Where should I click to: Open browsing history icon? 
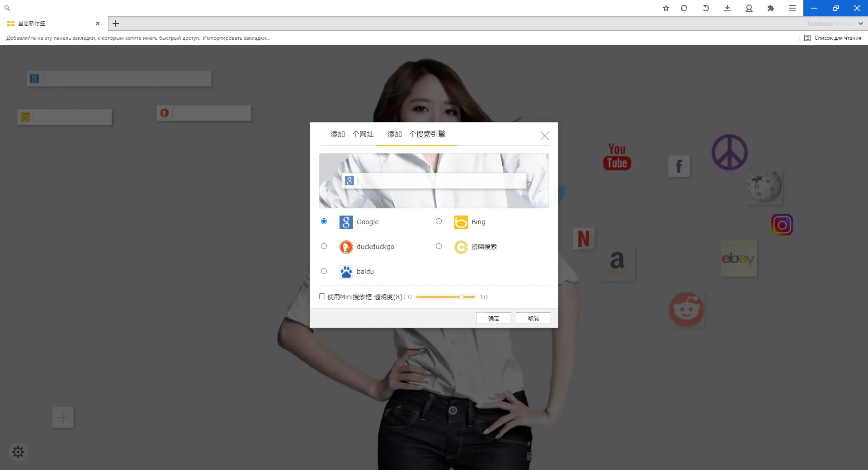click(x=705, y=8)
